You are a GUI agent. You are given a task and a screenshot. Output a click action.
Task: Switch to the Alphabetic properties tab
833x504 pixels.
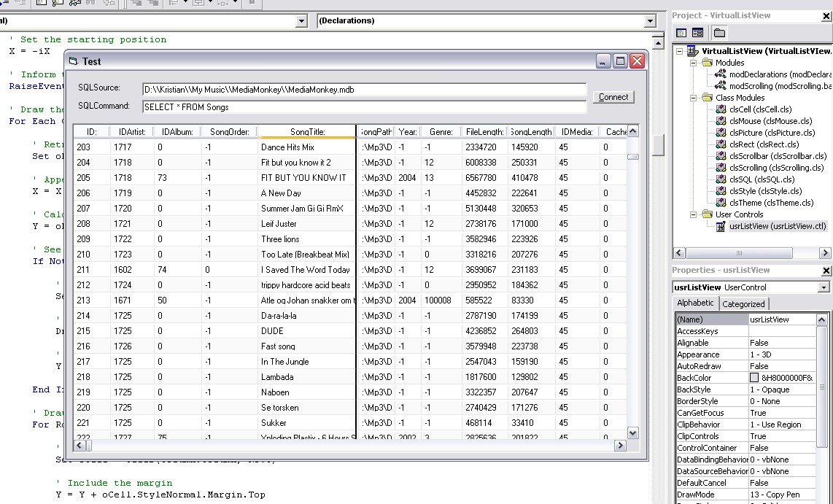[x=695, y=303]
